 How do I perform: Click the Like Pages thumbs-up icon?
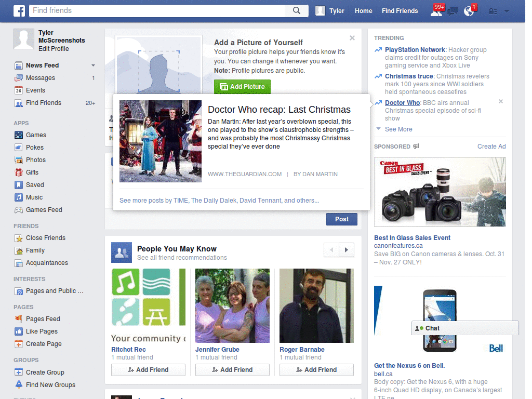tap(19, 331)
